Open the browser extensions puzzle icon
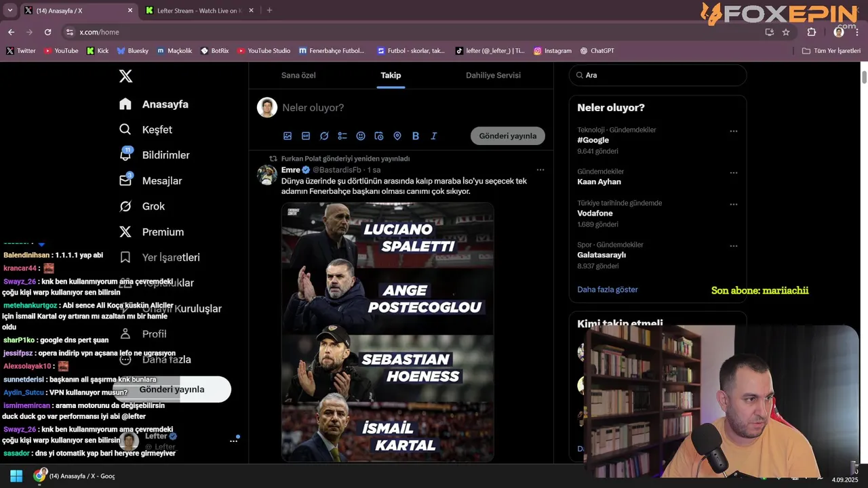The height and width of the screenshot is (488, 868). click(x=812, y=32)
